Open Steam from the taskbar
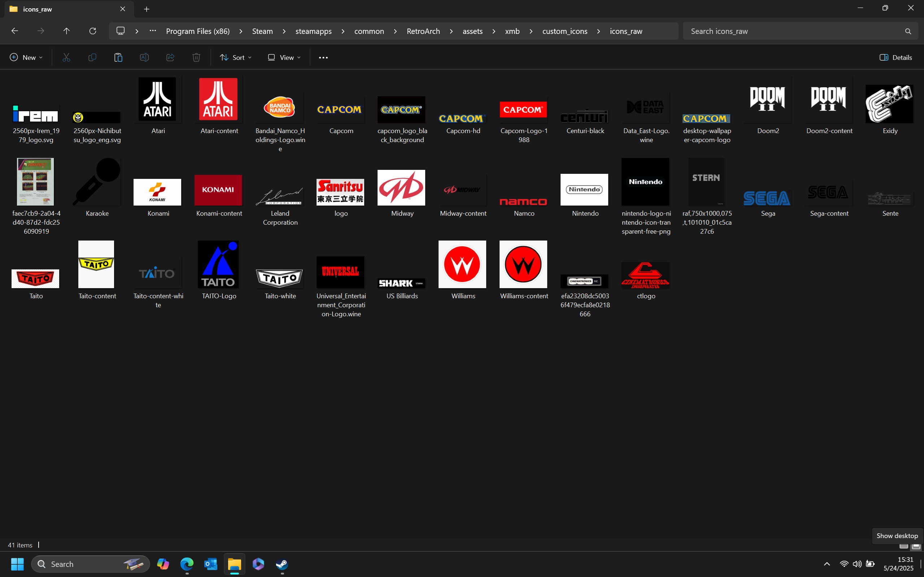Image resolution: width=924 pixels, height=577 pixels. click(282, 564)
